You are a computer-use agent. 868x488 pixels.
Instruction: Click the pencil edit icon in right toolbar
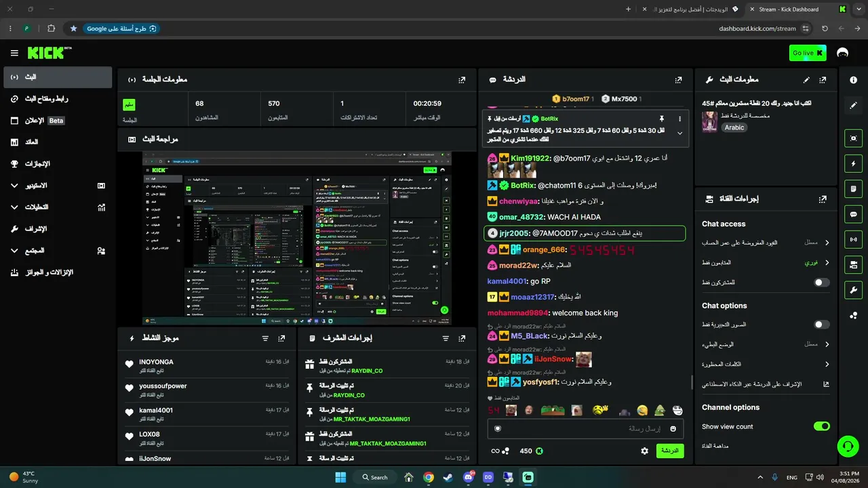pos(853,106)
